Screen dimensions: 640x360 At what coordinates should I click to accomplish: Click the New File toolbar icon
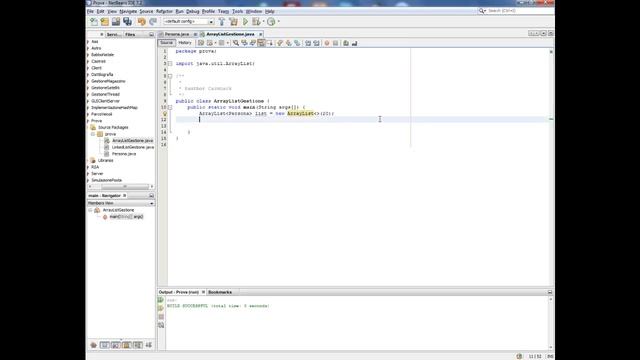pyautogui.click(x=94, y=22)
